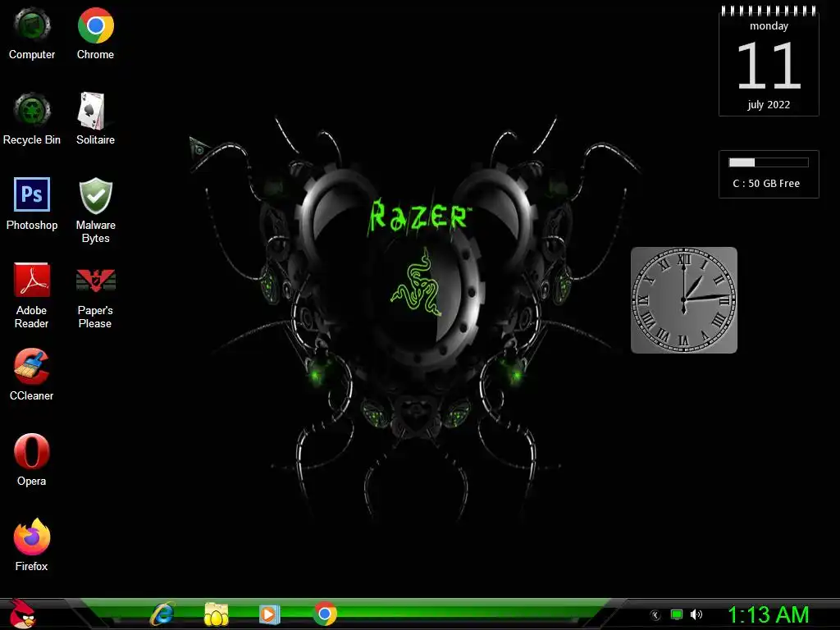Image resolution: width=840 pixels, height=630 pixels.
Task: Select the Firefox desktop icon
Action: (x=32, y=546)
